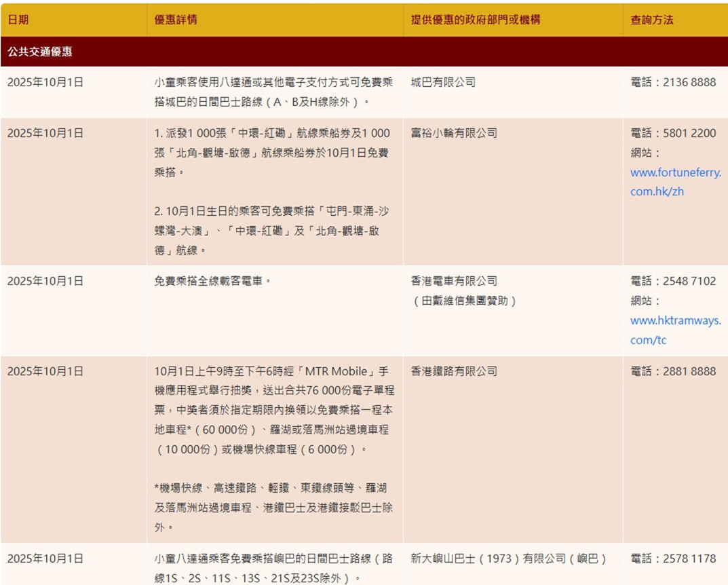This screenshot has height=585, width=728.
Task: Click the 新大嶼山巴士（1973）有限公司 organisation name
Action: (x=508, y=559)
